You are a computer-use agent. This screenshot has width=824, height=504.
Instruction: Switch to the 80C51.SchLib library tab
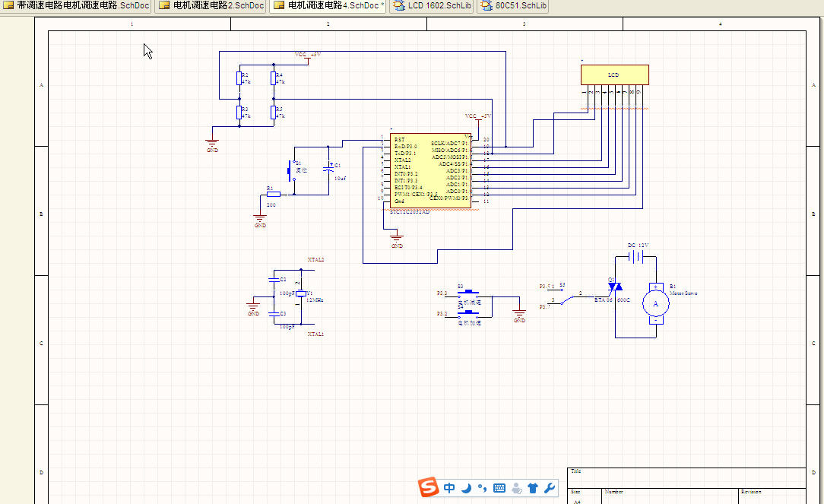click(513, 6)
